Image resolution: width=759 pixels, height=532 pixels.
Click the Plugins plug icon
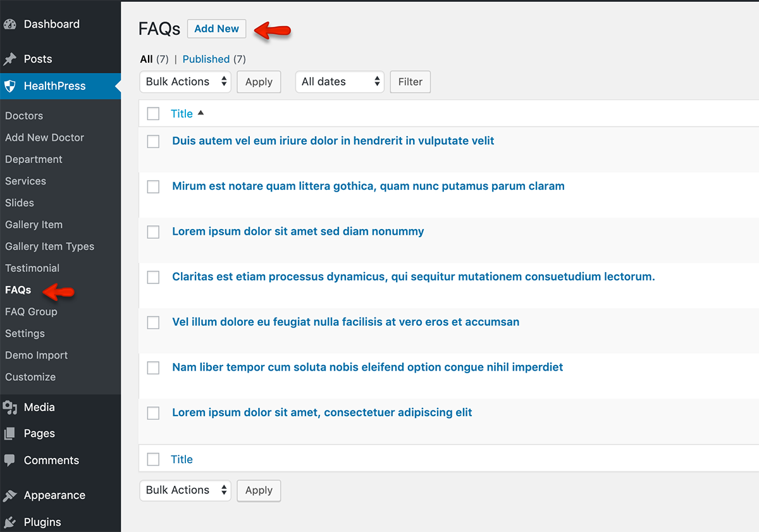tap(9, 523)
